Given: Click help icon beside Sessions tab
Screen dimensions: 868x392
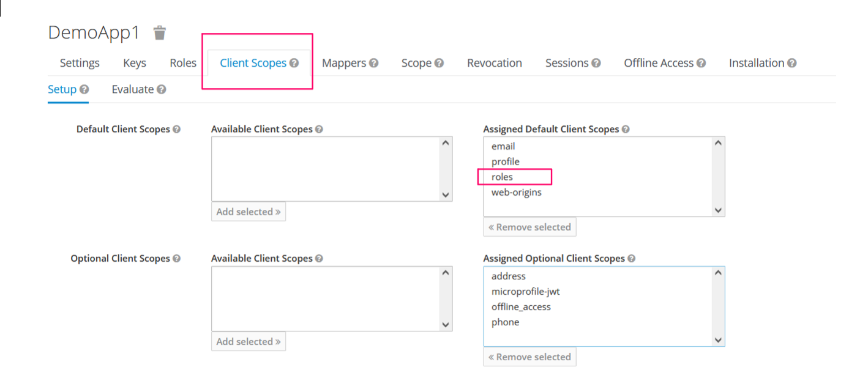Looking at the screenshot, I should click(x=596, y=63).
